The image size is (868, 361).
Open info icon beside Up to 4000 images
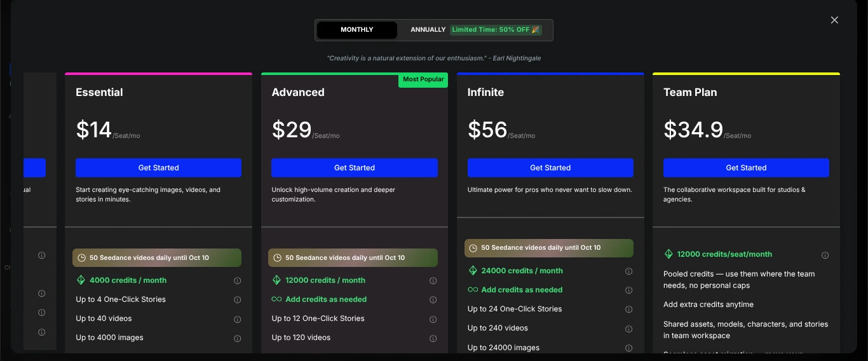pos(238,338)
